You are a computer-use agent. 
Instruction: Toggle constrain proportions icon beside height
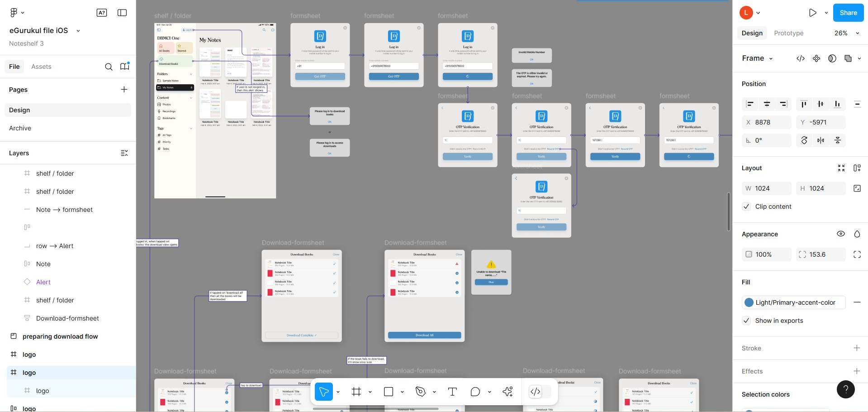[x=857, y=188]
